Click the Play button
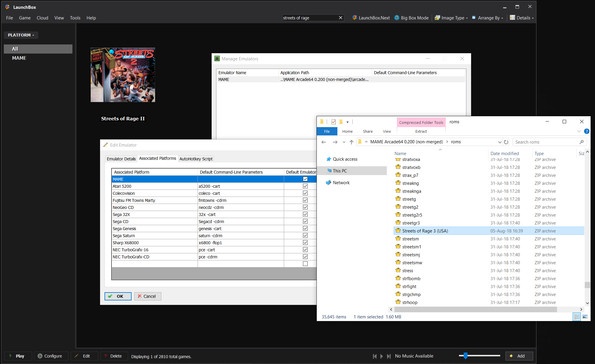 tap(18, 356)
